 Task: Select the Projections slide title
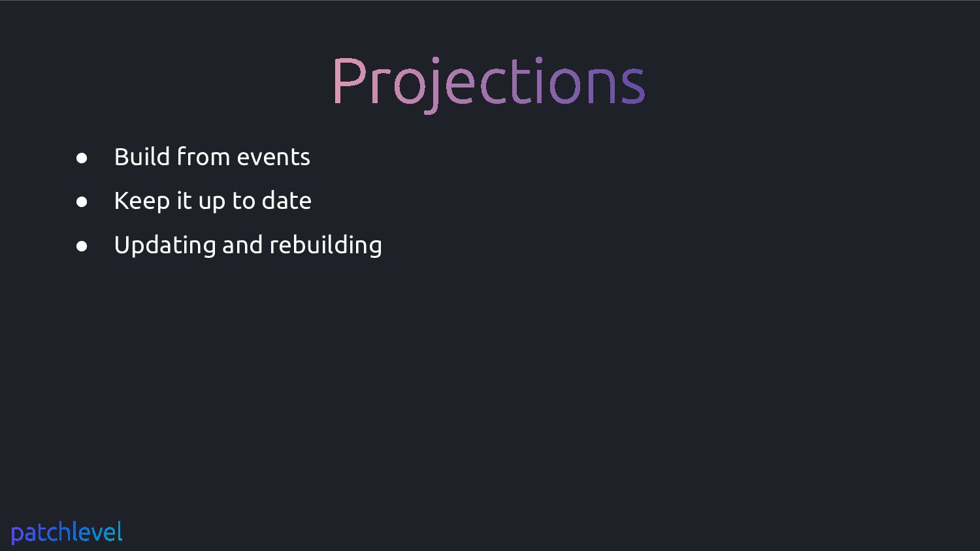click(x=489, y=84)
